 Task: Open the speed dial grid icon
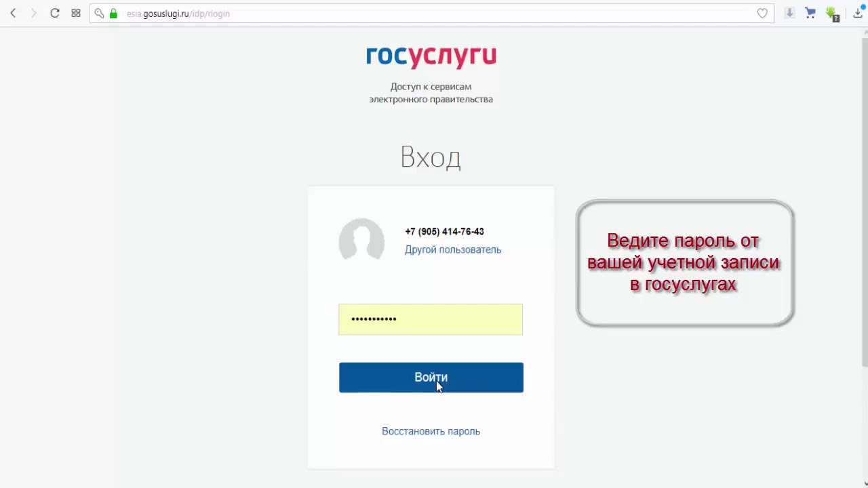[76, 13]
